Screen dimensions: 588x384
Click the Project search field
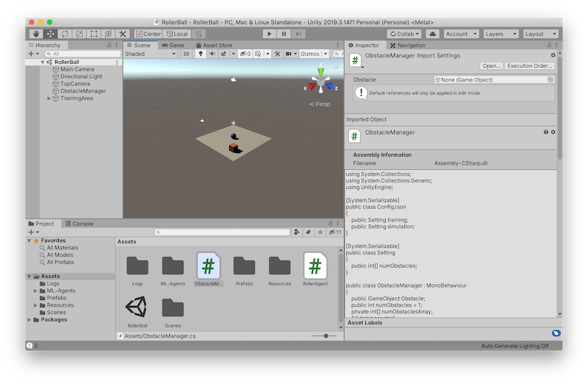223,232
